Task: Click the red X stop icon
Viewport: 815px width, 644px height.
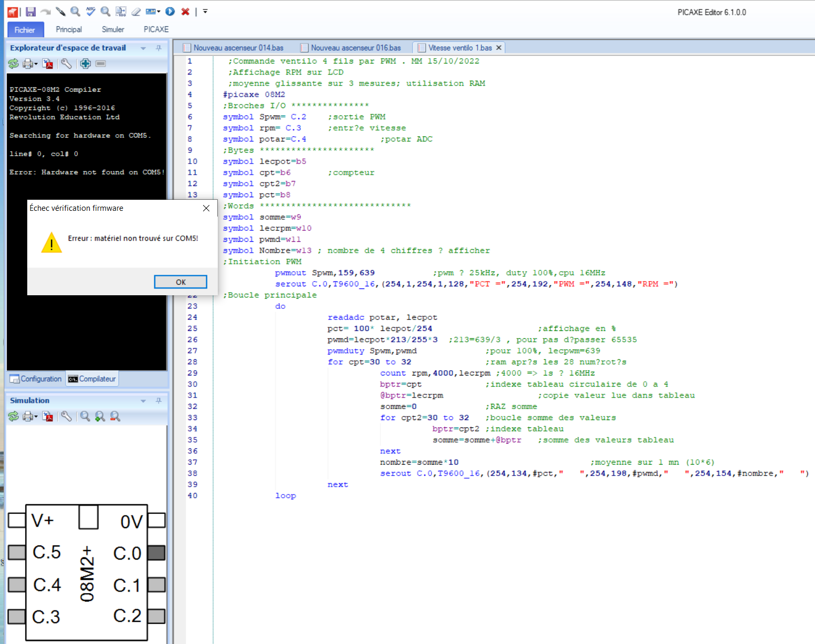Action: (185, 12)
